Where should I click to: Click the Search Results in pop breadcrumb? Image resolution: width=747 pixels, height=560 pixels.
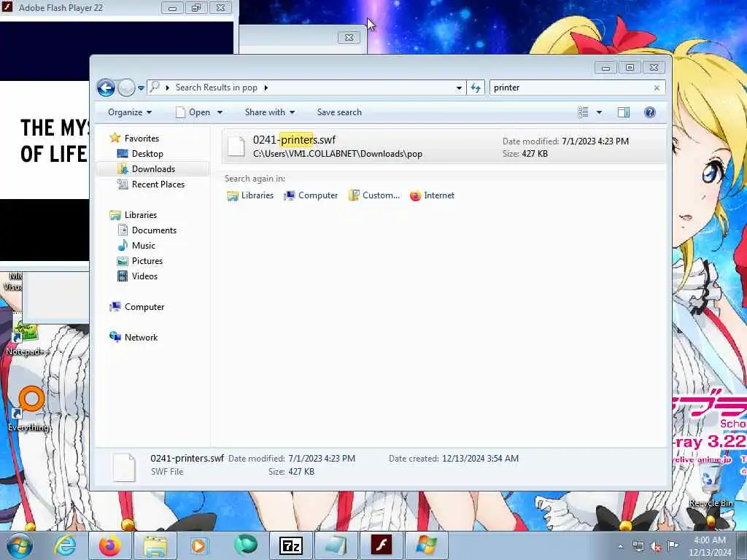pos(216,87)
